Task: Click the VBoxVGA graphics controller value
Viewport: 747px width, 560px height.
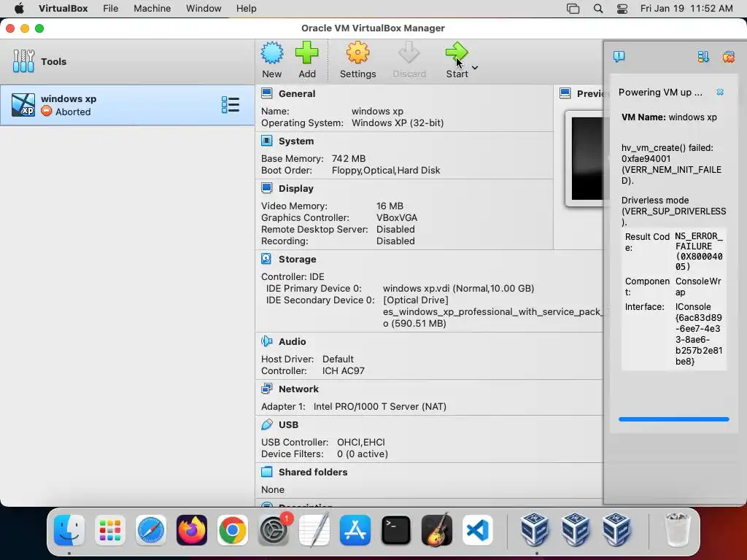Action: click(x=397, y=217)
